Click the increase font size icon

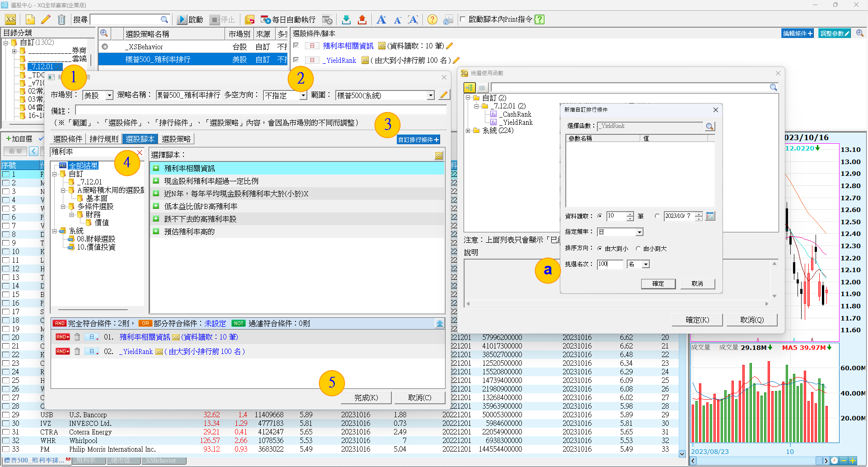tap(381, 19)
